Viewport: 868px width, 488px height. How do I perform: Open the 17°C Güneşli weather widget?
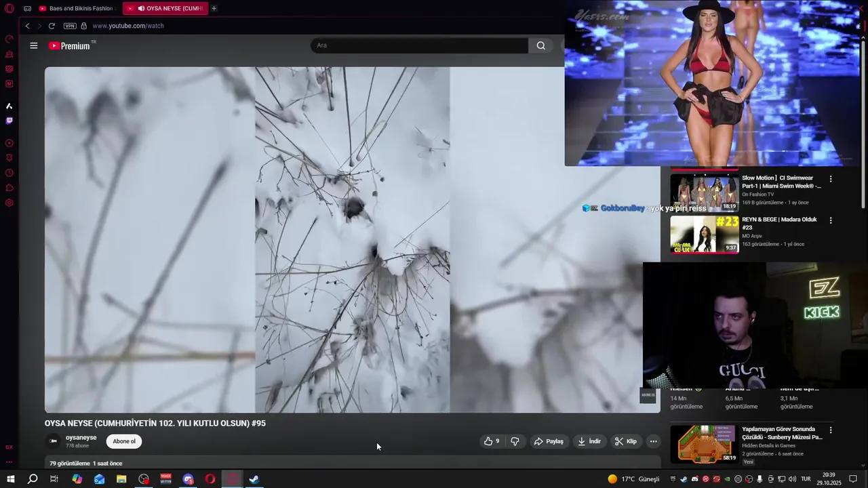(633, 479)
